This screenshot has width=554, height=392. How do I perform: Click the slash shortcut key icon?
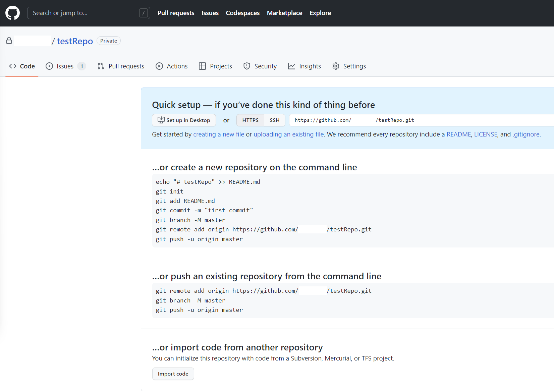[144, 13]
